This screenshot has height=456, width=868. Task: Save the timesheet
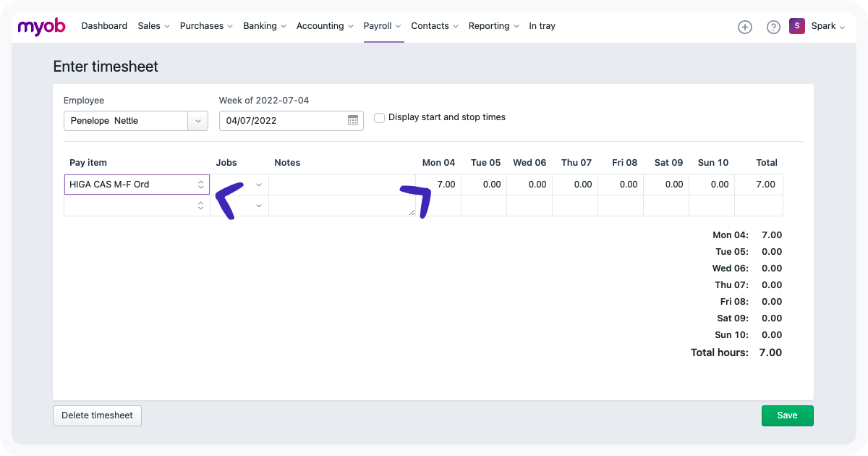point(787,415)
